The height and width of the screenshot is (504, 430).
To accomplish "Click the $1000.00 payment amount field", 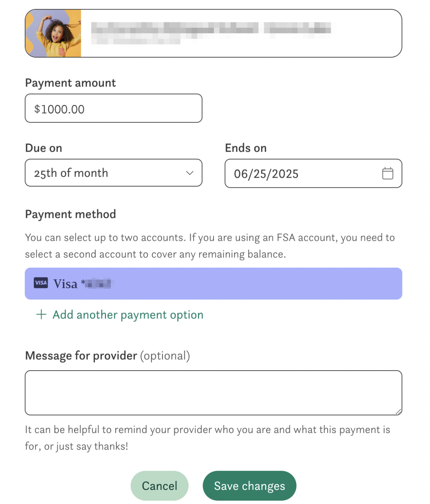I will pos(113,109).
